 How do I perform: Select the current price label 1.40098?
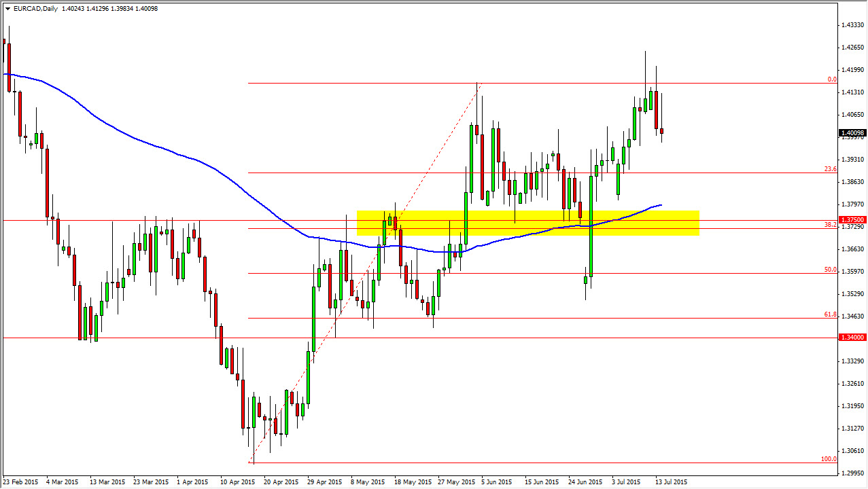click(852, 133)
